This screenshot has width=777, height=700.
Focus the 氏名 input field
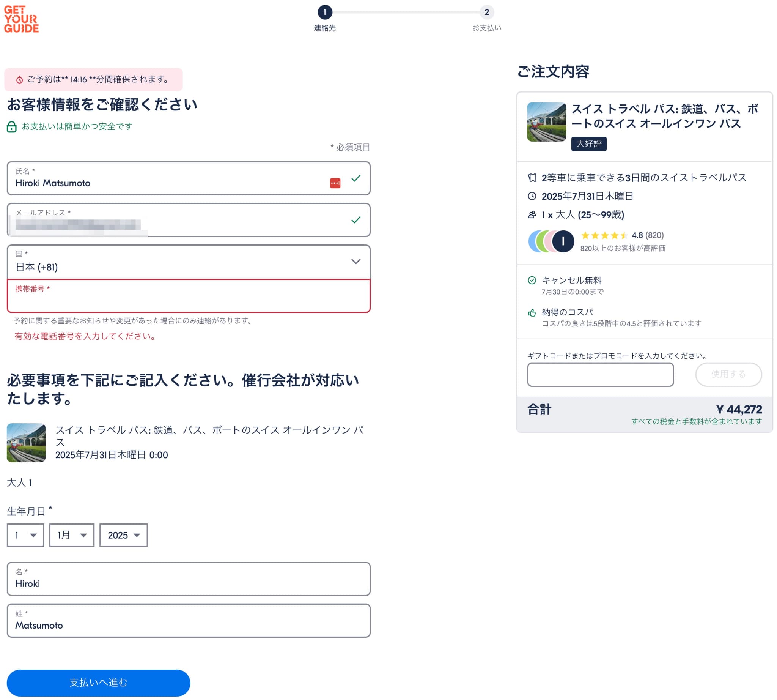point(189,178)
